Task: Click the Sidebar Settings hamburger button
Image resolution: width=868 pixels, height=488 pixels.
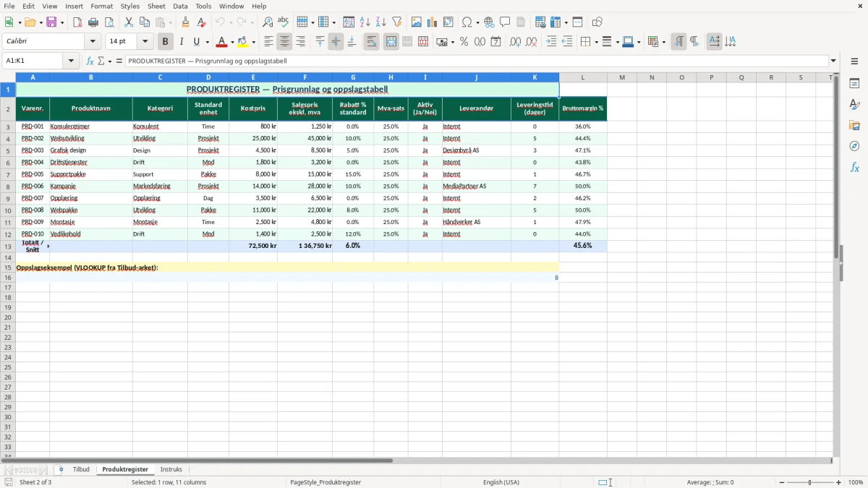Action: tap(854, 62)
